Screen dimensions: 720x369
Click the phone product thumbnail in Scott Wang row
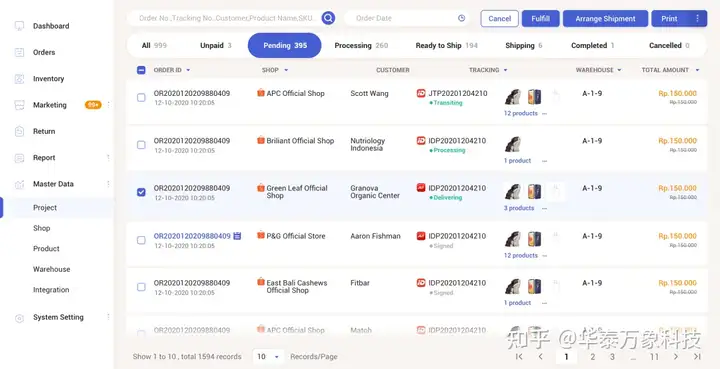tap(534, 97)
